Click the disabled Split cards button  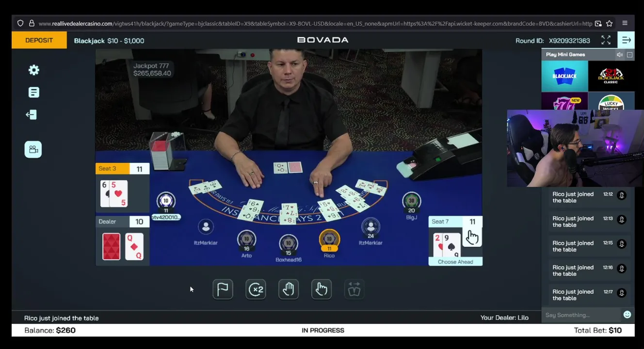[354, 289]
